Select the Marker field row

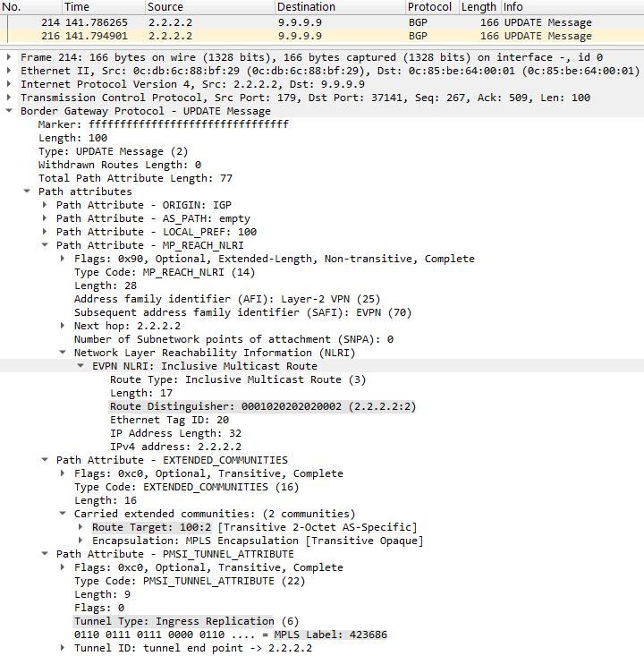(163, 124)
